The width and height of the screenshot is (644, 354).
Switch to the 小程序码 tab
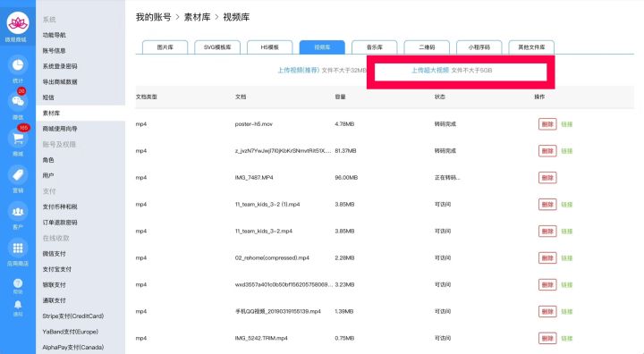pyautogui.click(x=479, y=47)
